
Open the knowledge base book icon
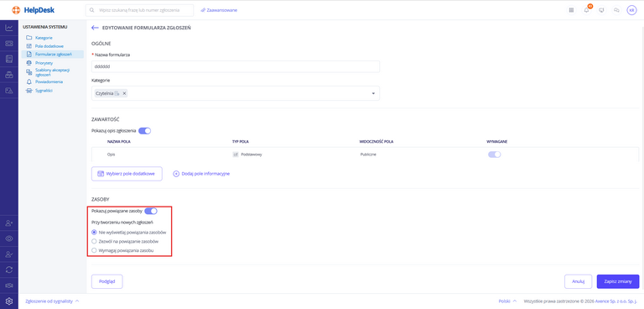[9, 59]
